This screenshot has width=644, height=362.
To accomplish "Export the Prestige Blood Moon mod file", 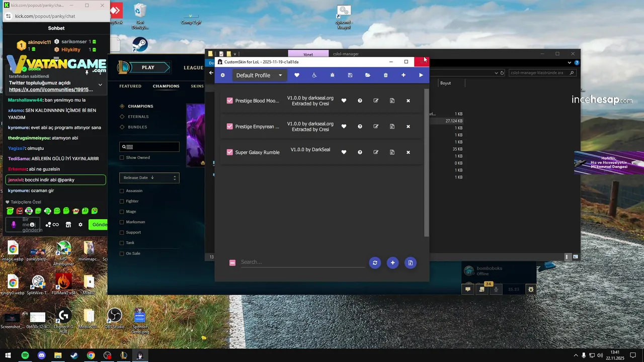I will [x=392, y=101].
